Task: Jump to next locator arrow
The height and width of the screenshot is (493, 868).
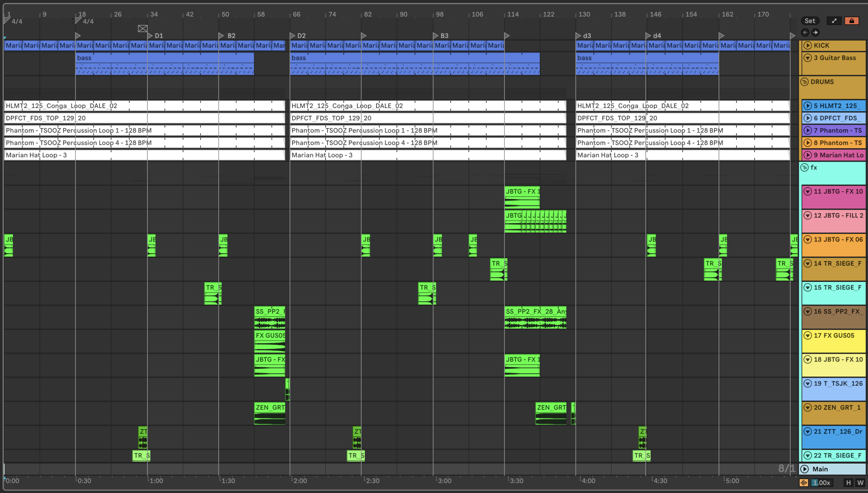Action: click(815, 32)
